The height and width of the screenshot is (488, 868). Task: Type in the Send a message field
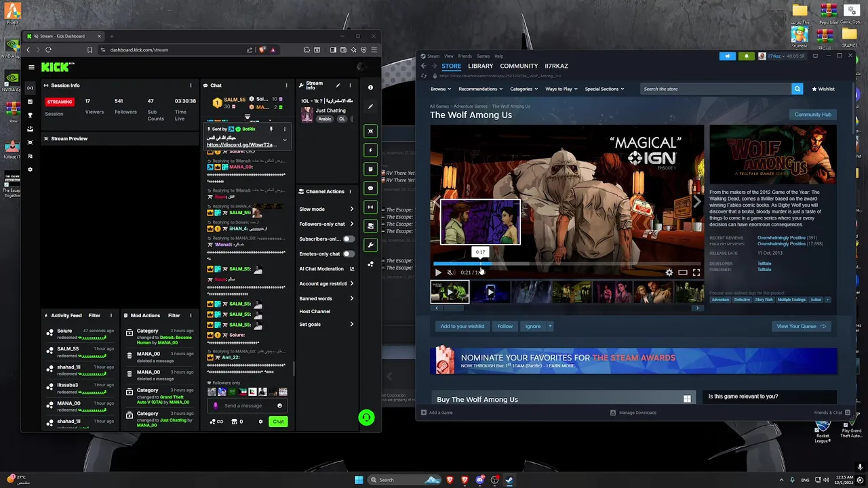246,406
